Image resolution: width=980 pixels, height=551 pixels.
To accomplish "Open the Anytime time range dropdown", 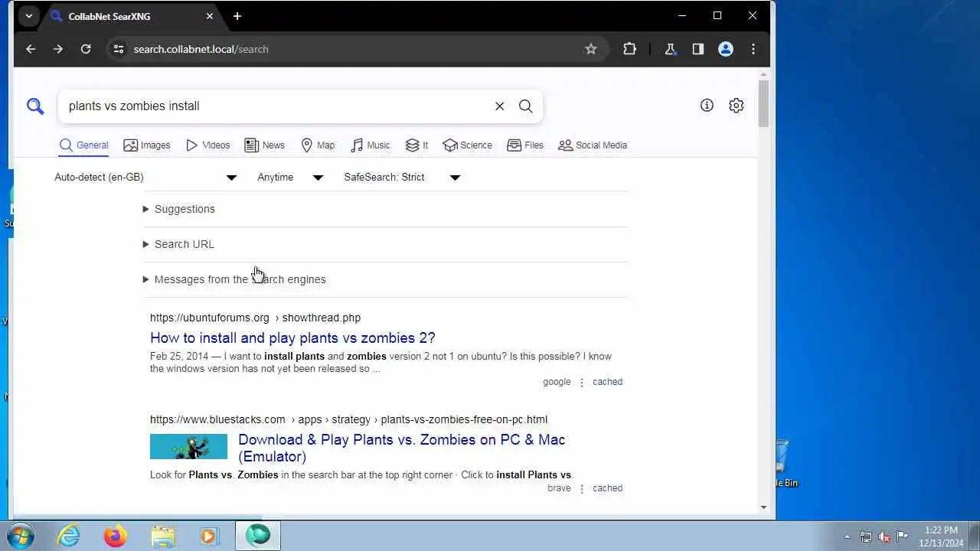I will point(290,178).
